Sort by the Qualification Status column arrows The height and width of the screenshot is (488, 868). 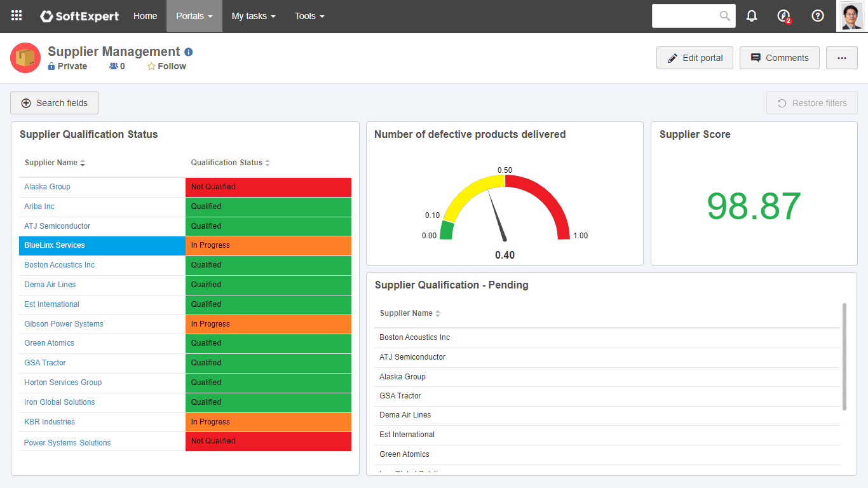(268, 163)
